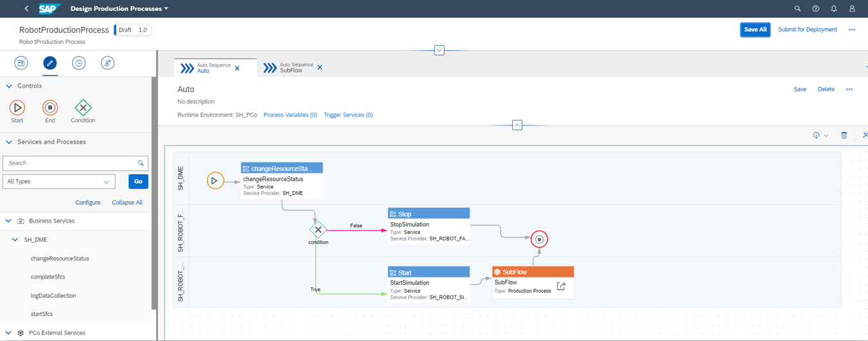This screenshot has height=341, width=868.
Task: Click Save All button
Action: point(755,30)
